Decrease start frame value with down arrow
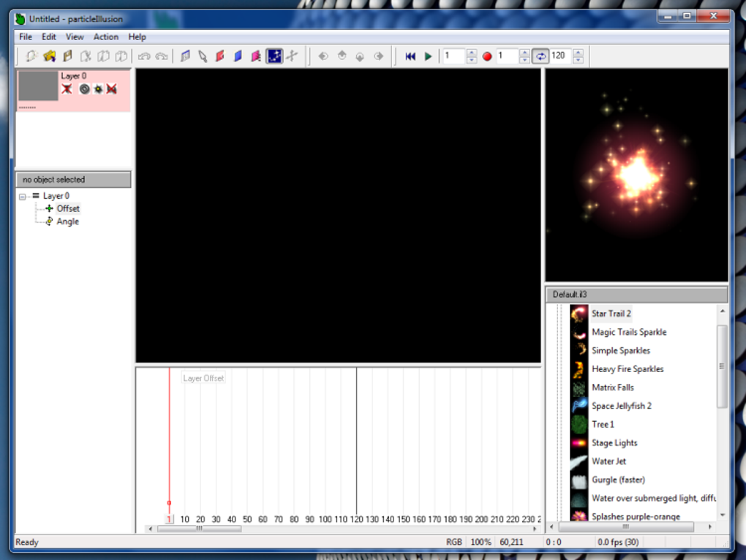 [x=524, y=60]
